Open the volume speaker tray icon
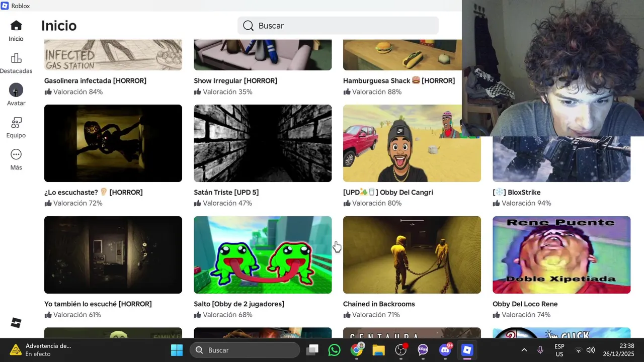 [591, 350]
